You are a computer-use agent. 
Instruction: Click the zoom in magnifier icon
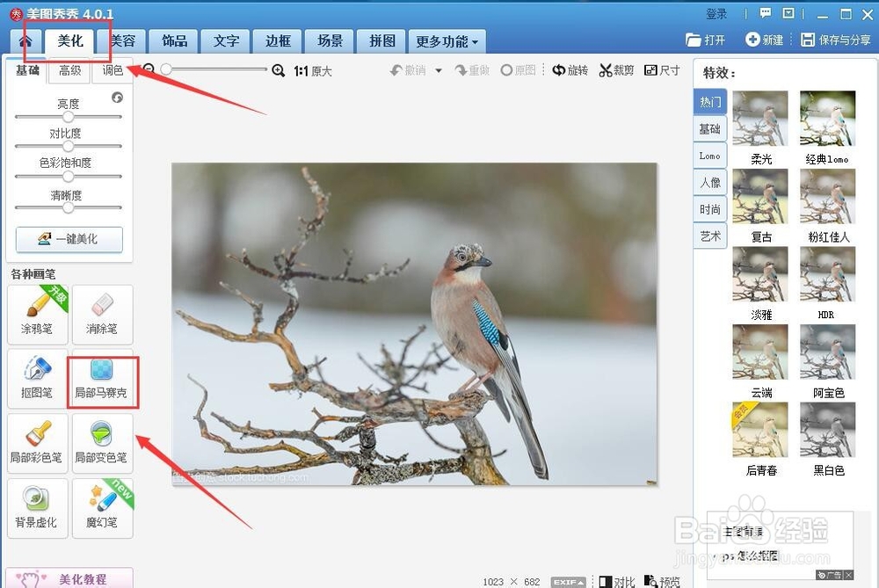coord(278,70)
